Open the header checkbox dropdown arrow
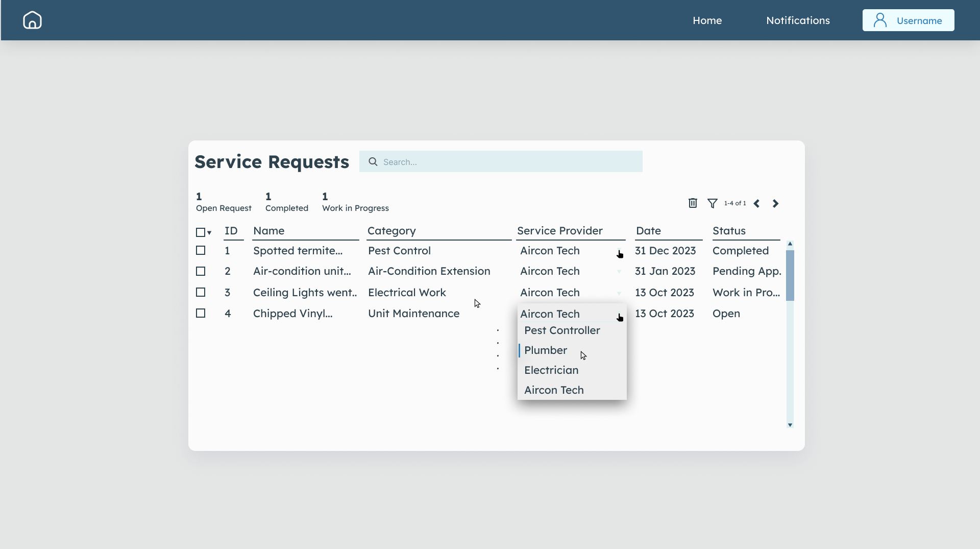 coord(208,233)
